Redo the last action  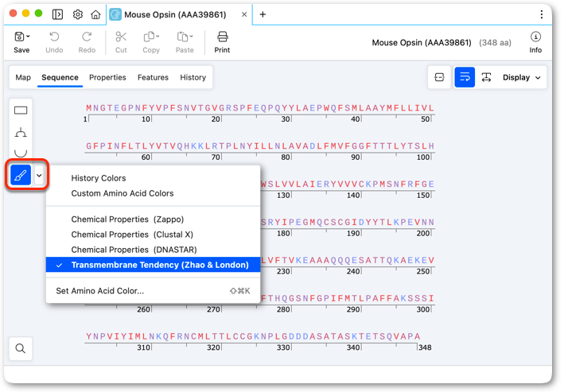(x=87, y=42)
